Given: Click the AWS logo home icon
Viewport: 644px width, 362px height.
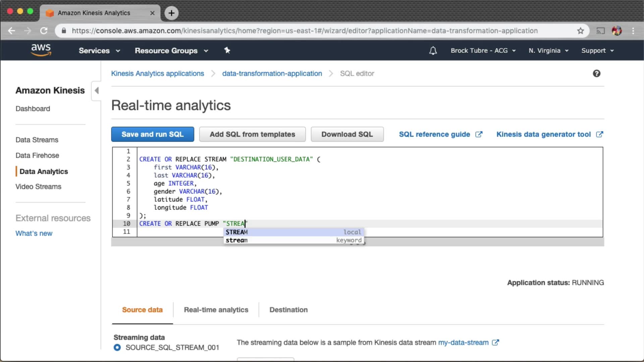Looking at the screenshot, I should click(x=41, y=50).
